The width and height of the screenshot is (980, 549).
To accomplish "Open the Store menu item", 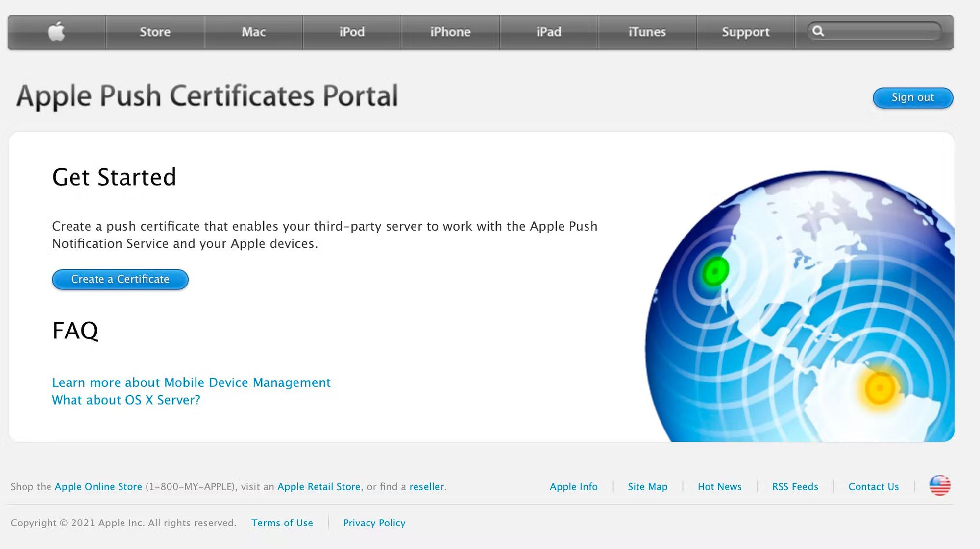I will (x=155, y=32).
